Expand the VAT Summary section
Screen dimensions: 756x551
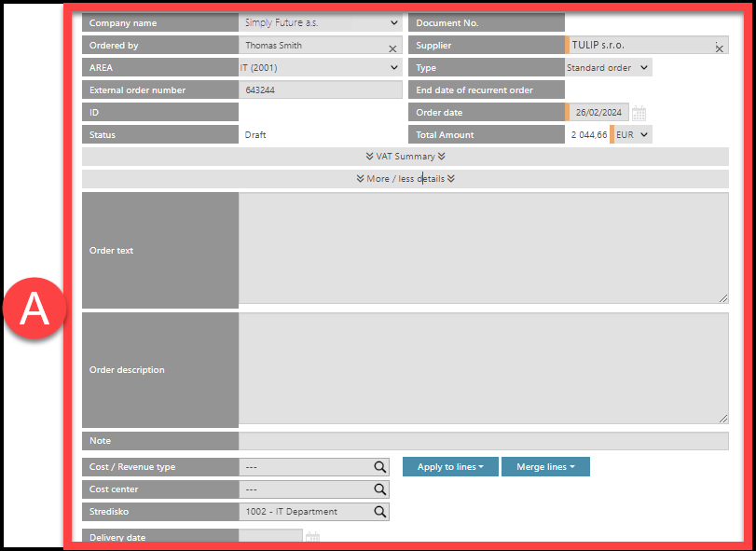(x=405, y=157)
